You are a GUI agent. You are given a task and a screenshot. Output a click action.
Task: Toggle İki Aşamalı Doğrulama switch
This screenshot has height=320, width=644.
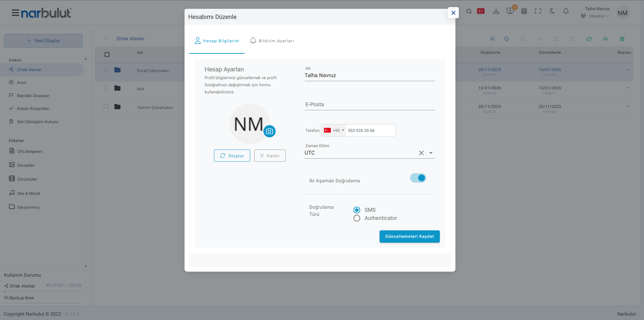point(418,178)
